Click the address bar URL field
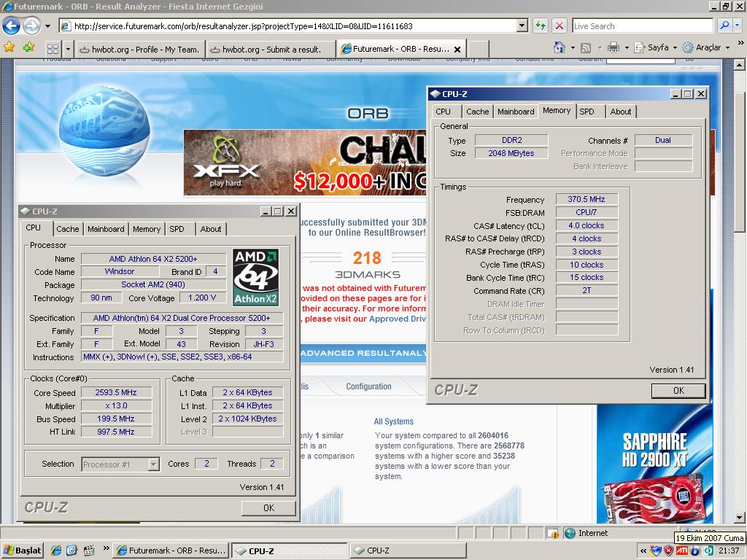 287,26
